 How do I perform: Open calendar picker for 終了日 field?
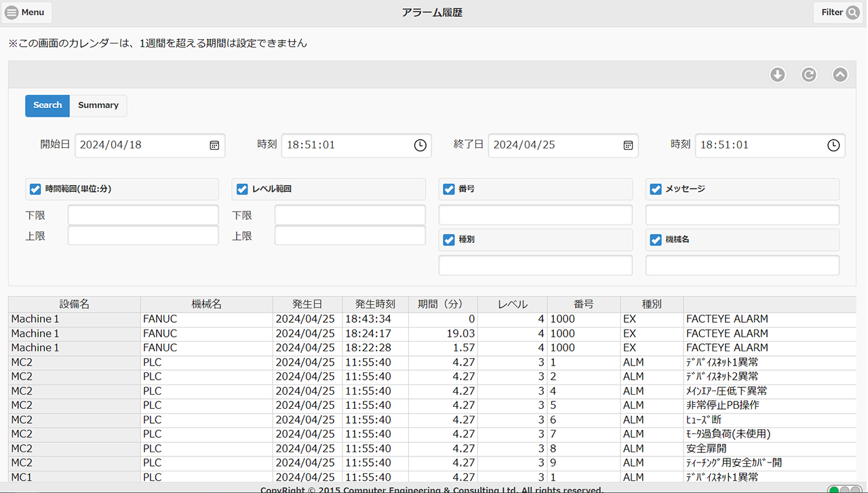628,145
